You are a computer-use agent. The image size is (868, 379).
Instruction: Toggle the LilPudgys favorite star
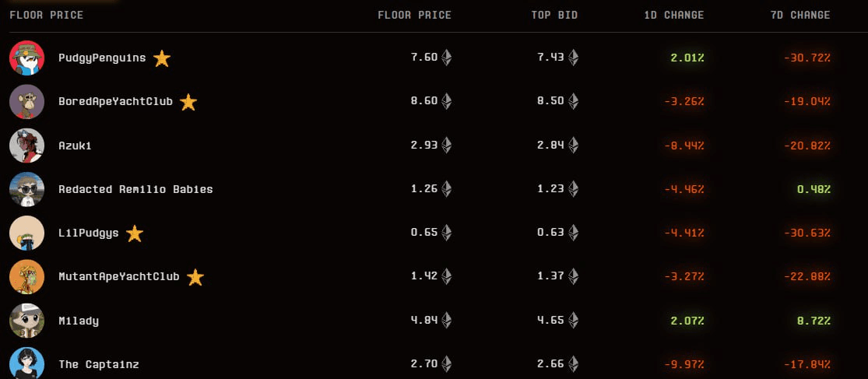pyautogui.click(x=135, y=233)
